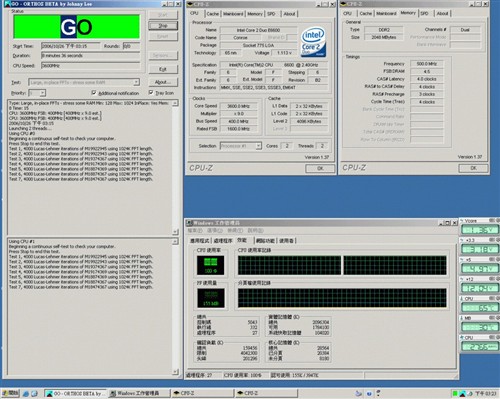Open the Task Manager fourth menu (Help)
Image resolution: width=500 pixels, height=399 pixels.
pyautogui.click(x=255, y=231)
